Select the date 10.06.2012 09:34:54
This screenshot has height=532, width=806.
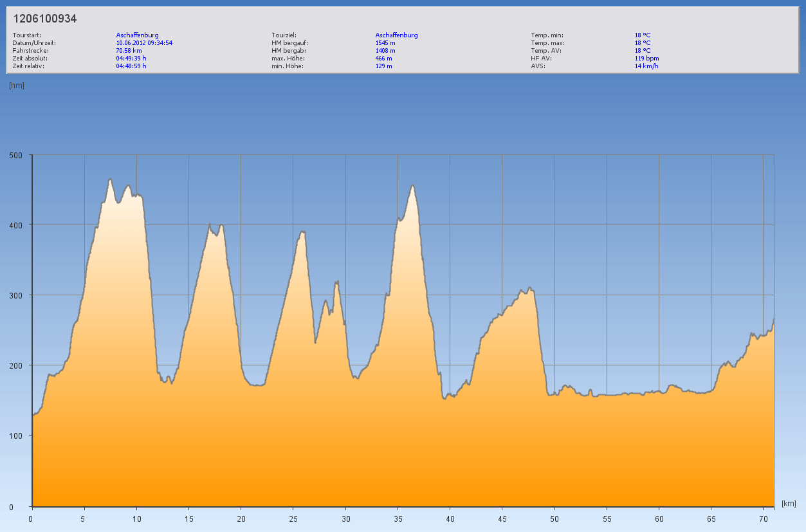tap(144, 42)
